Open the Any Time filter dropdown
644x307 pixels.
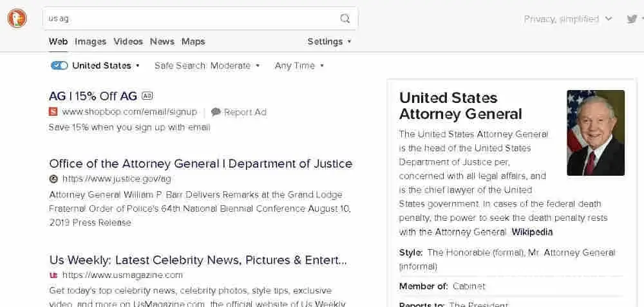coord(299,66)
